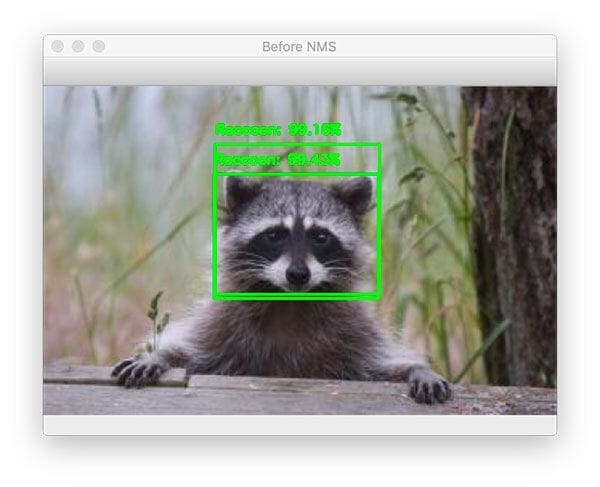Click the raccoon's left-side eye
Screen dimensions: 600x487
pyautogui.click(x=271, y=238)
